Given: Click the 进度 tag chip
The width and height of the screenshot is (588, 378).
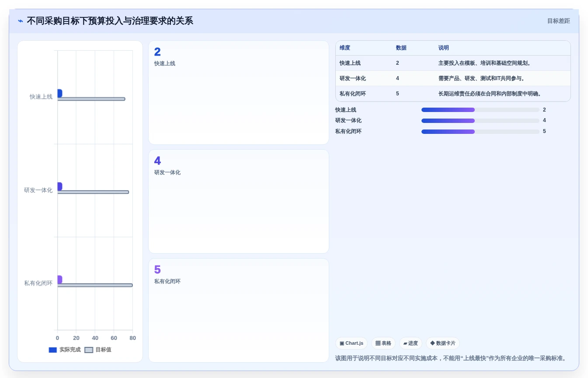Looking at the screenshot, I should pos(411,343).
